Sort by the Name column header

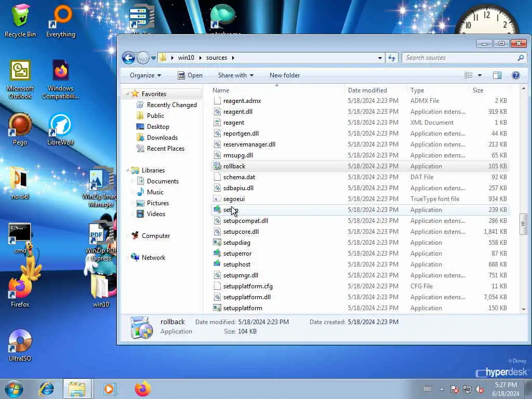click(277, 90)
